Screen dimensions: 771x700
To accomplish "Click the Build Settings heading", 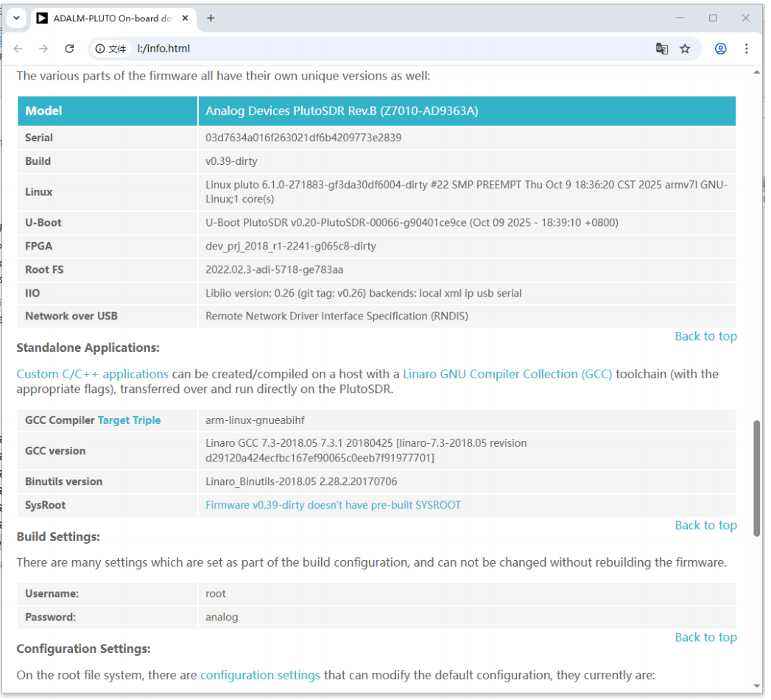I will click(58, 537).
